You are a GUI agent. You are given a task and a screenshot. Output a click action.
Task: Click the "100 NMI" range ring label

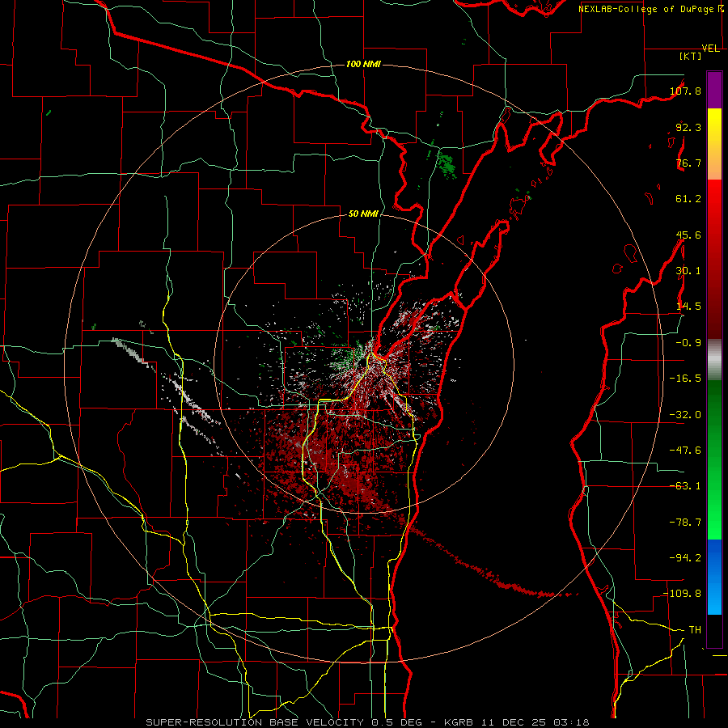[x=363, y=64]
